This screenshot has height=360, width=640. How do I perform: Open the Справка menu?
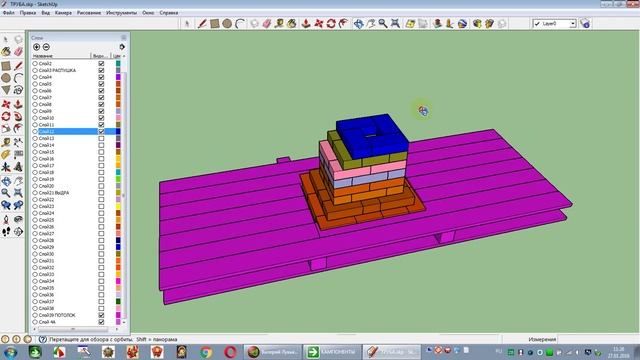[x=169, y=13]
